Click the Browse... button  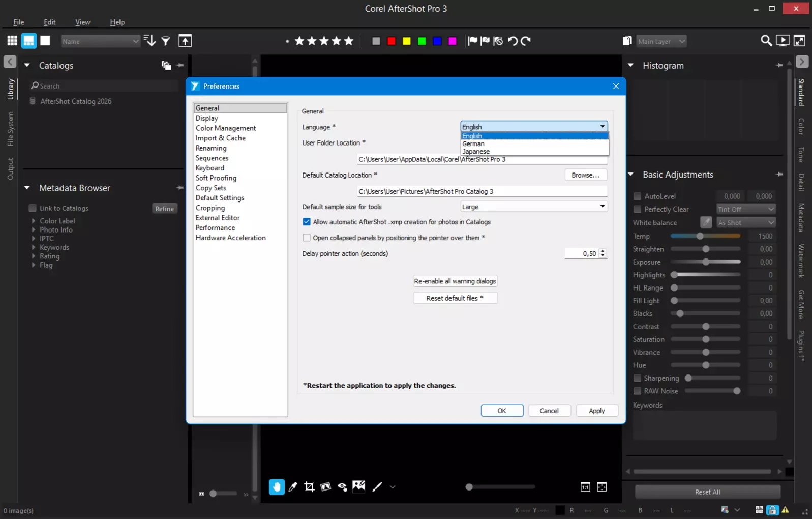[585, 175]
